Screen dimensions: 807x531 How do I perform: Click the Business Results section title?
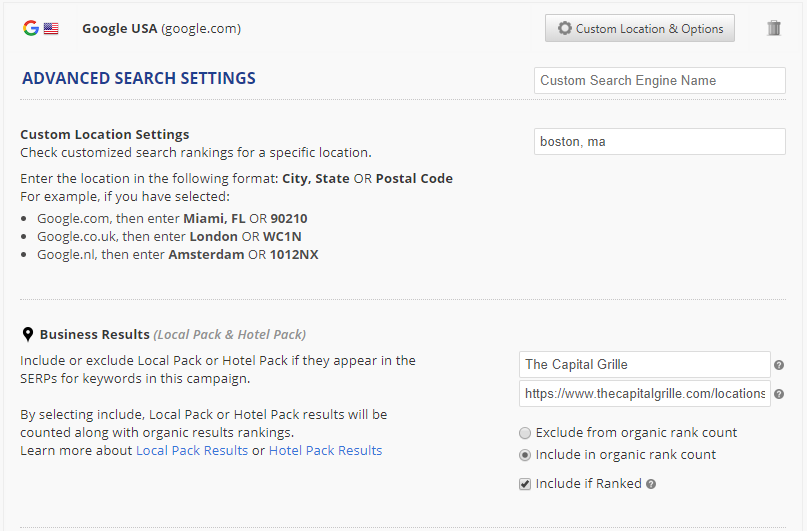[94, 334]
